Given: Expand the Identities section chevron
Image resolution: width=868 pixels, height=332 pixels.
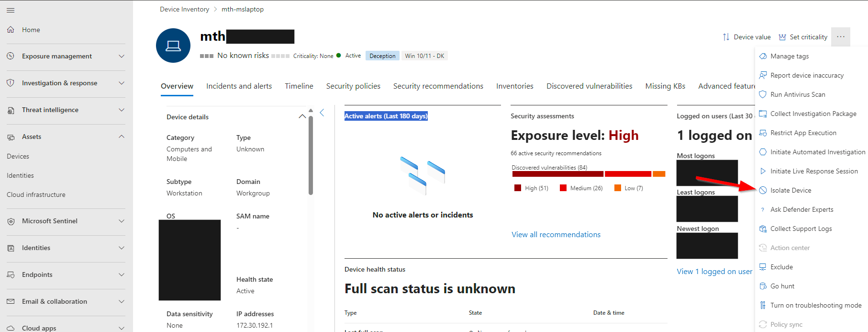Looking at the screenshot, I should 122,248.
